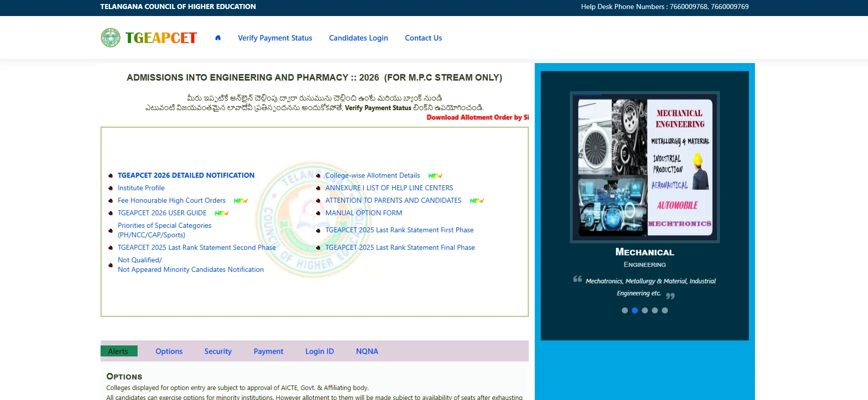This screenshot has height=400, width=868.
Task: Select the fourth carousel dot indicator
Action: click(x=655, y=310)
